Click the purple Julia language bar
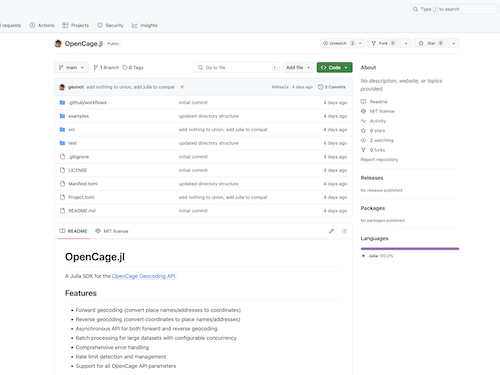This screenshot has width=500, height=375. click(410, 249)
